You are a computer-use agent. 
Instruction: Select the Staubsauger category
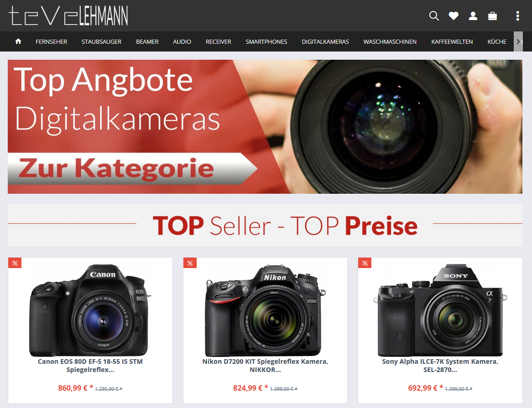(101, 41)
